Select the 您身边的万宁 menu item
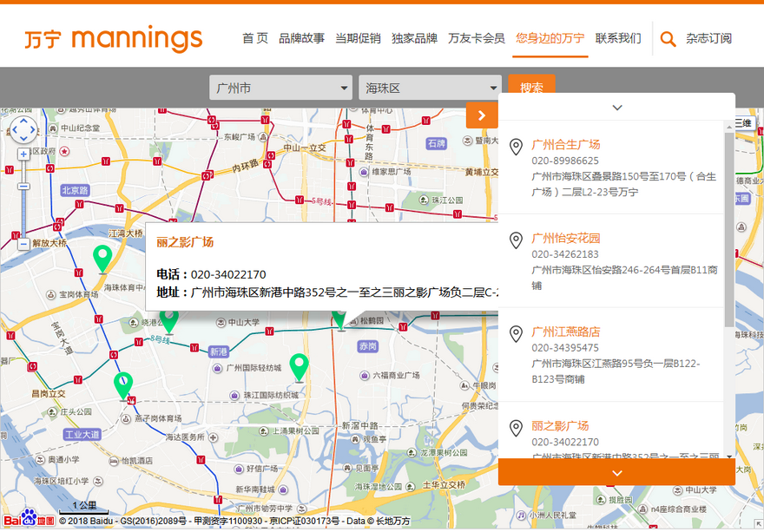 pos(550,38)
